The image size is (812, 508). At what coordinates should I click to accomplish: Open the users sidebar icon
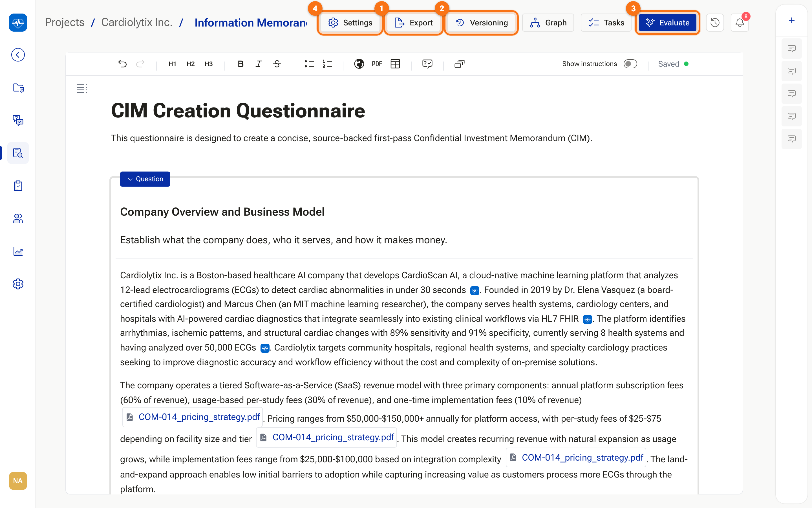point(18,218)
